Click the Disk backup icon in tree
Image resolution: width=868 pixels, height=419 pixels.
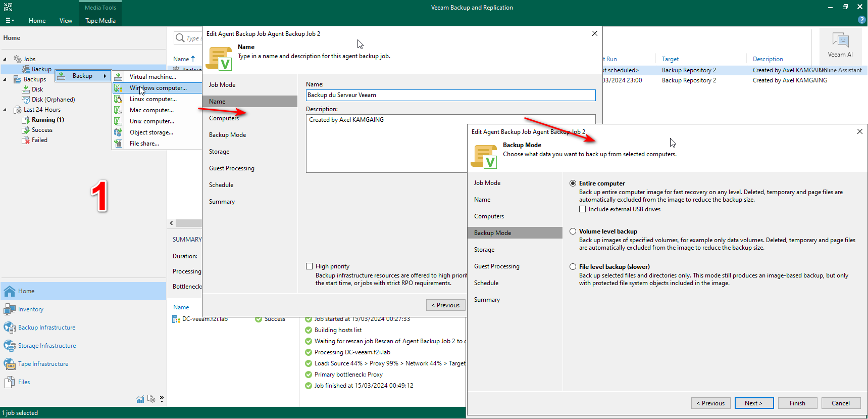click(x=26, y=89)
